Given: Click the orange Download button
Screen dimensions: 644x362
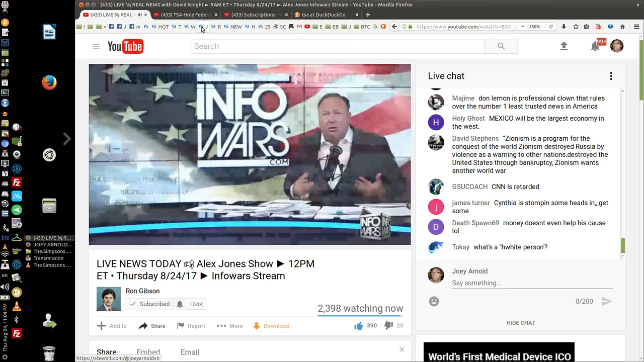Looking at the screenshot, I should pyautogui.click(x=271, y=326).
